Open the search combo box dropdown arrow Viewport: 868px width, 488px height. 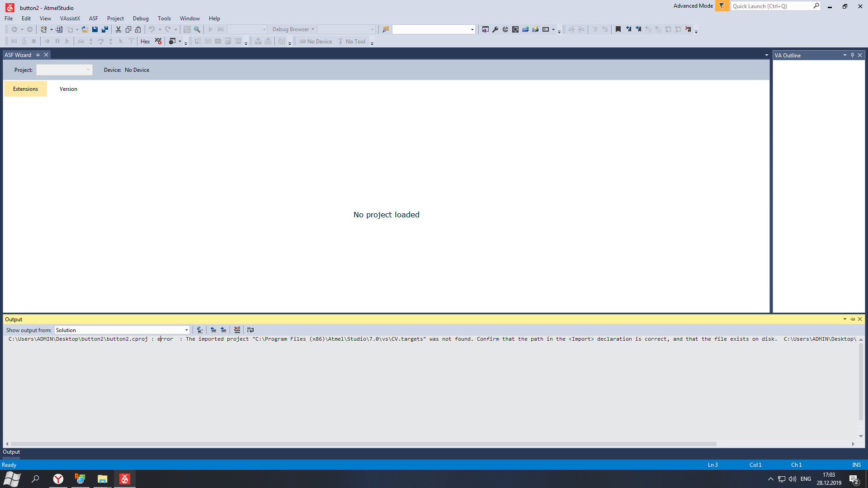(472, 29)
